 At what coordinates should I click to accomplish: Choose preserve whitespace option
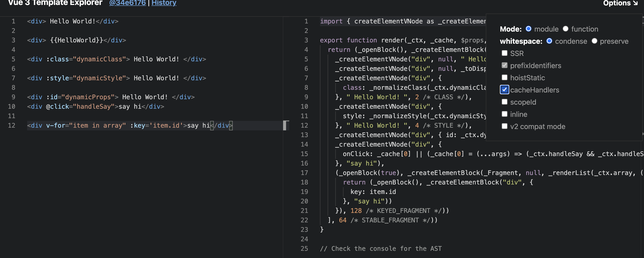click(x=594, y=41)
